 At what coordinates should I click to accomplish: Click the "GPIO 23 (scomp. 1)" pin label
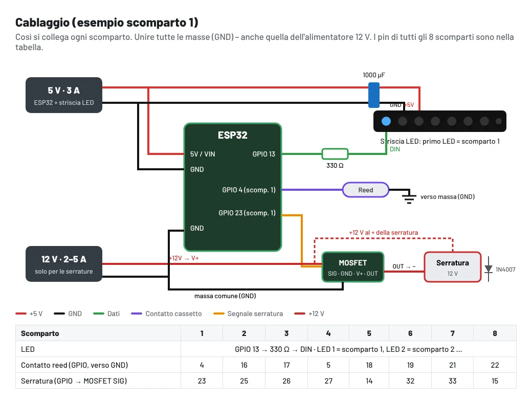(247, 213)
